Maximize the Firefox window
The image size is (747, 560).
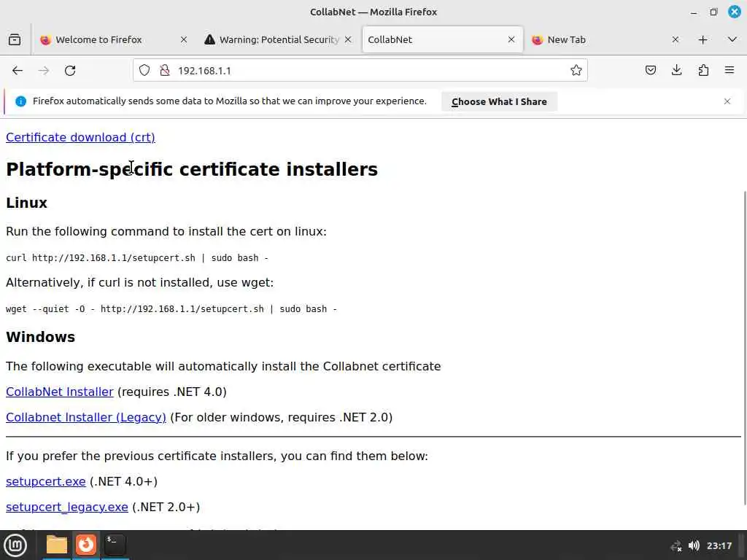pos(713,12)
